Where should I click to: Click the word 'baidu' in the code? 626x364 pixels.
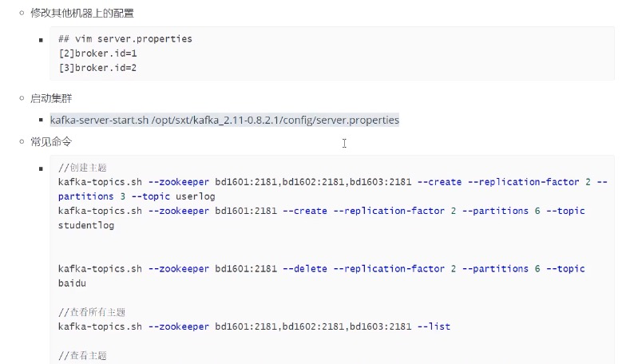click(73, 283)
